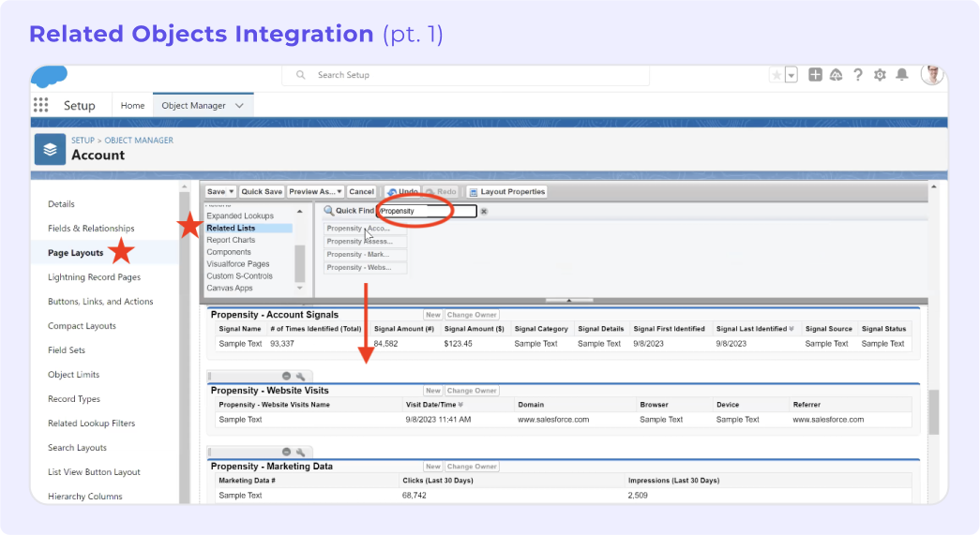Open Search Layouts in the sidebar
Image resolution: width=980 pixels, height=535 pixels.
coord(78,448)
